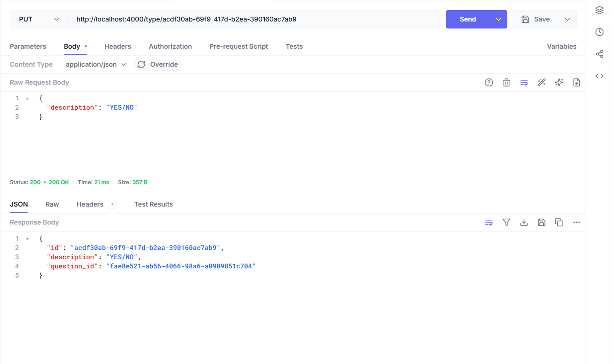Copy the response body to clipboard
This screenshot has width=614, height=364.
click(x=559, y=222)
